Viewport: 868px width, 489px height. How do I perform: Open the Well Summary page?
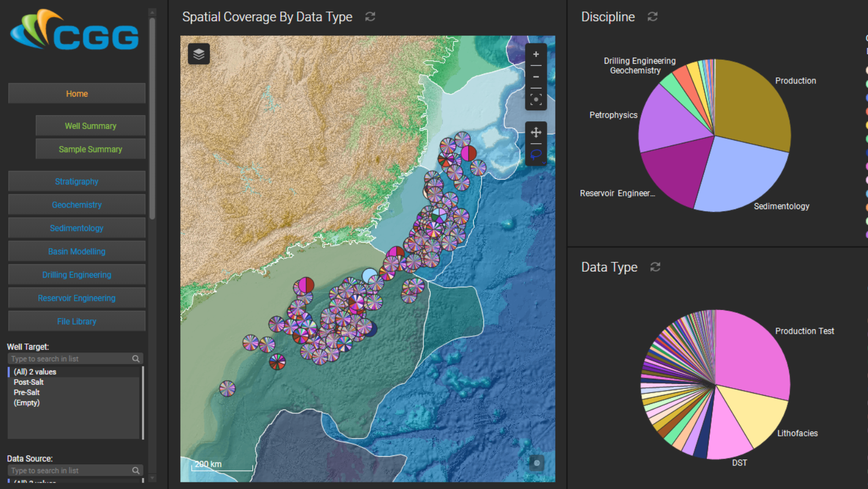tap(90, 126)
